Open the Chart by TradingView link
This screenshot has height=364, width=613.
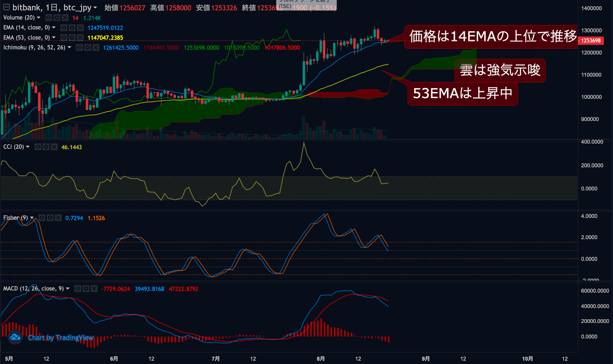point(61,338)
